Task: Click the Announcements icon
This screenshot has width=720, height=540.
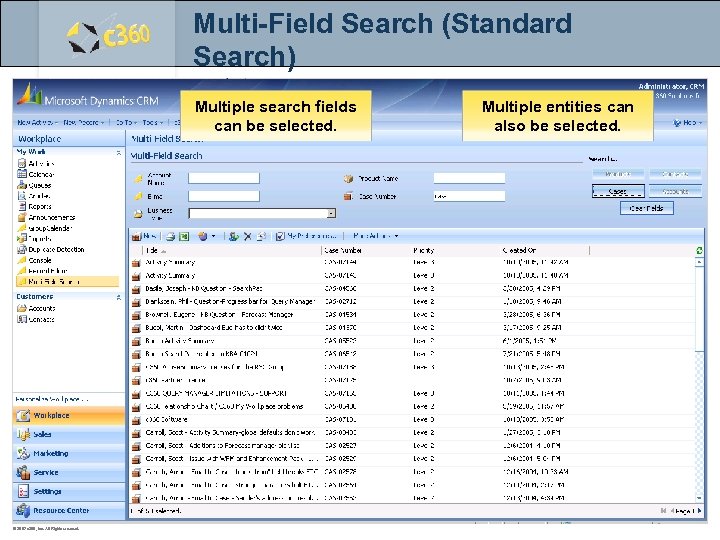Action: click(x=22, y=217)
